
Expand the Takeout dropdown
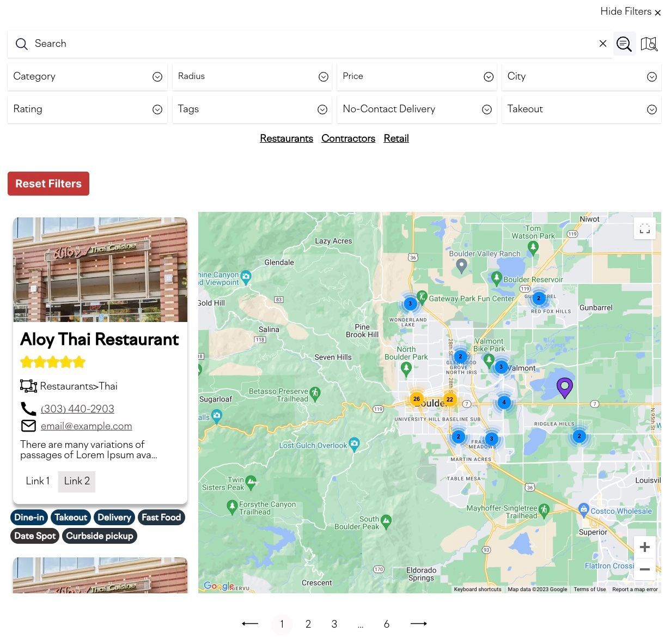coord(581,110)
